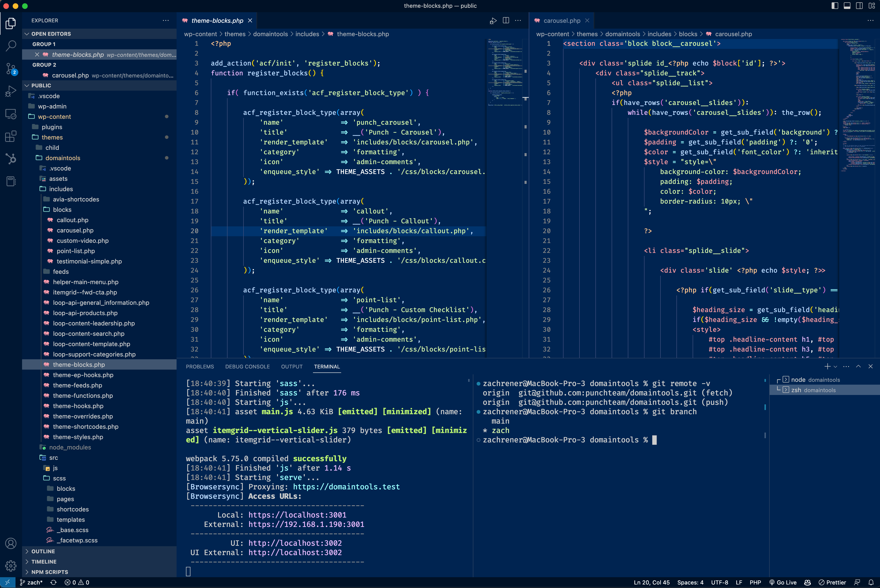Change Spaces: 4 indentation setting
Screen dimensions: 880x588
pyautogui.click(x=690, y=582)
